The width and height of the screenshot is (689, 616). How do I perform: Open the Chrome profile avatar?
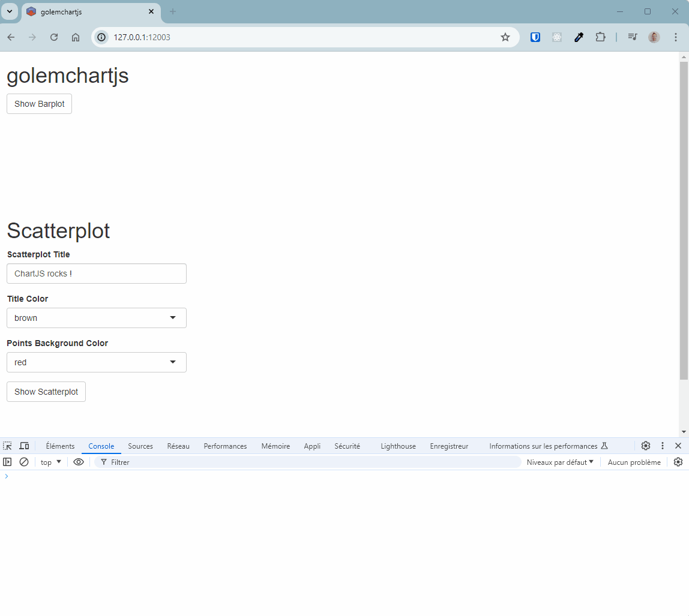coord(654,37)
